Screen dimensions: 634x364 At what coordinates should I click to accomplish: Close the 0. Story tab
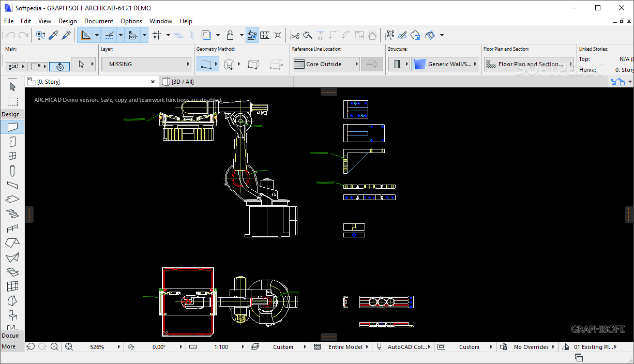coord(153,82)
